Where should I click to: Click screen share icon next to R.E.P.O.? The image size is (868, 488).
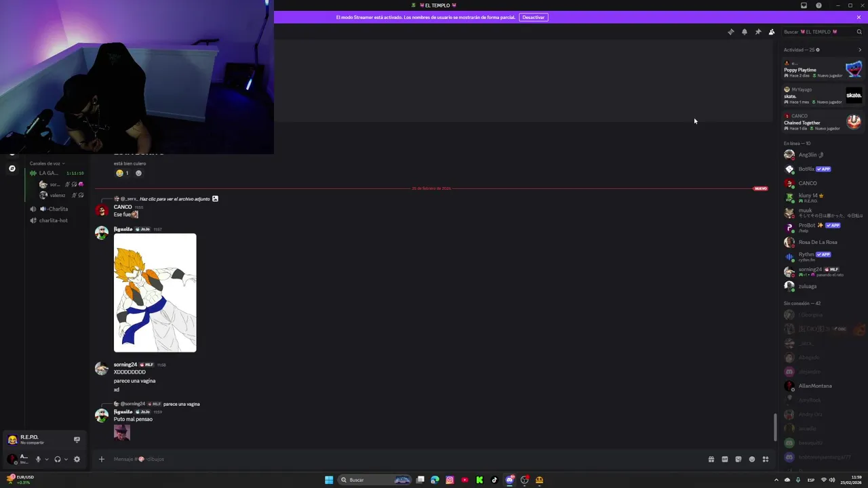pyautogui.click(x=77, y=439)
